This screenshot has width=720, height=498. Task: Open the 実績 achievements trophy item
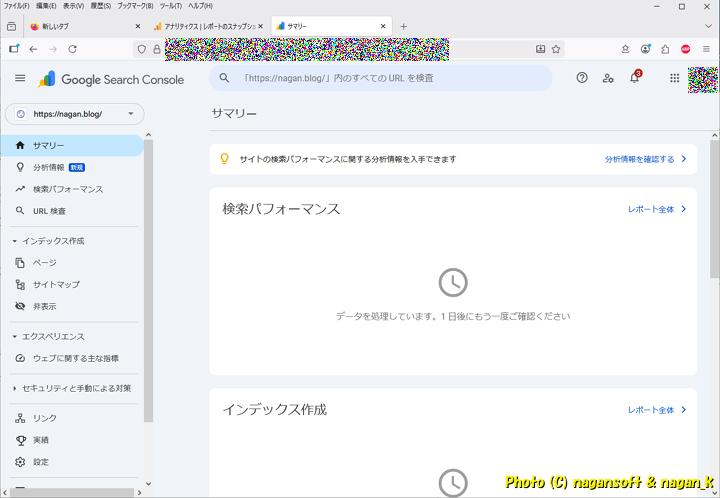click(40, 440)
